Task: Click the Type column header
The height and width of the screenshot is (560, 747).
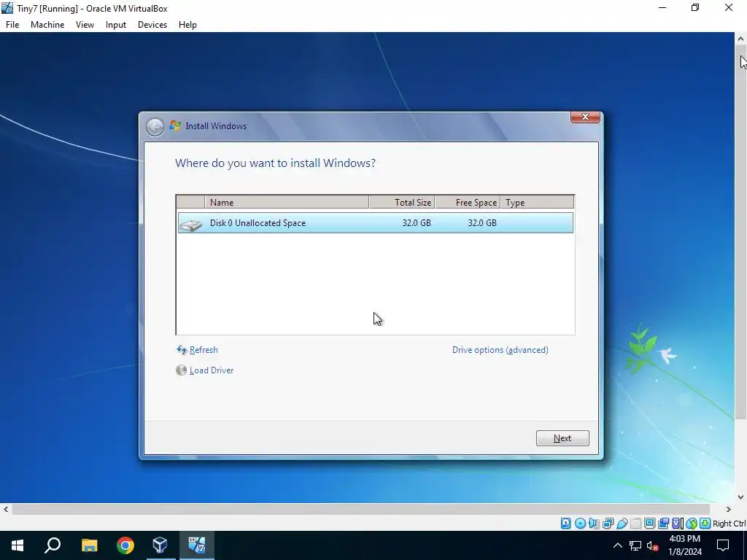Action: click(538, 203)
